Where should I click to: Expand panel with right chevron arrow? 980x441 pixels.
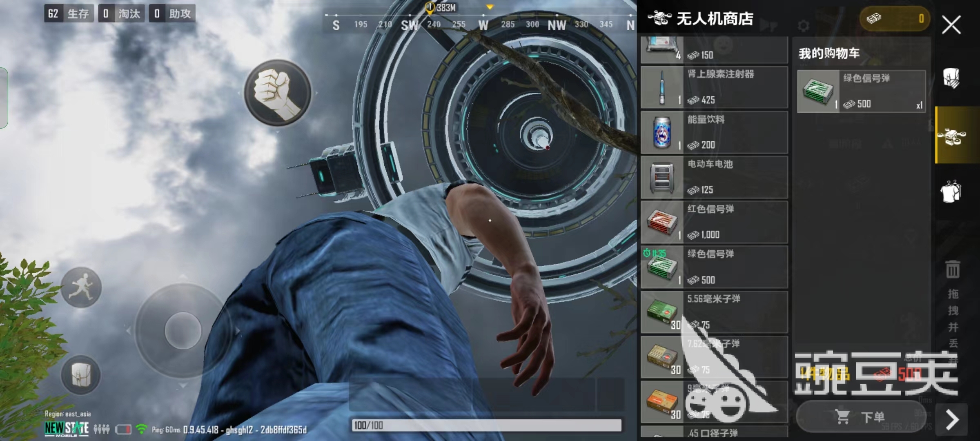(952, 419)
